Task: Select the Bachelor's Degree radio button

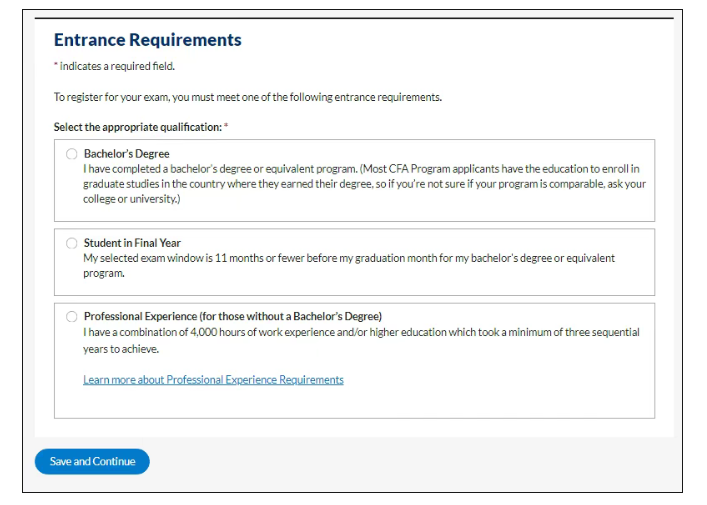Action: 71,155
